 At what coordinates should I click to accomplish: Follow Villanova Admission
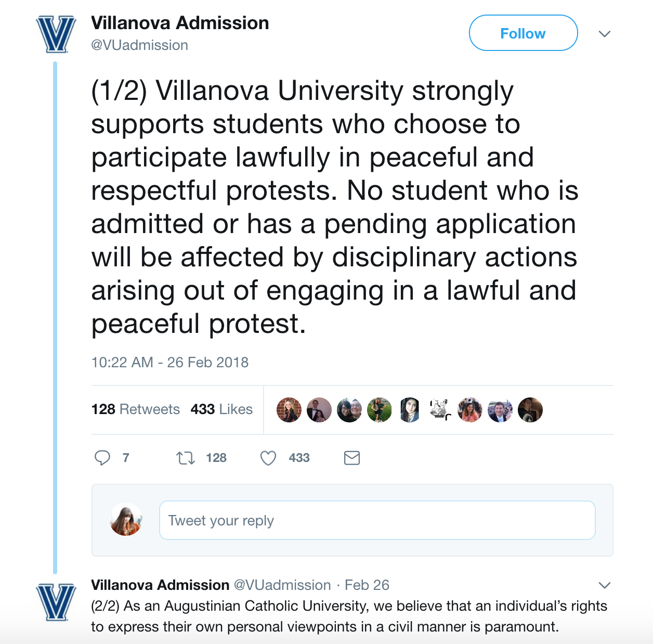(x=523, y=33)
